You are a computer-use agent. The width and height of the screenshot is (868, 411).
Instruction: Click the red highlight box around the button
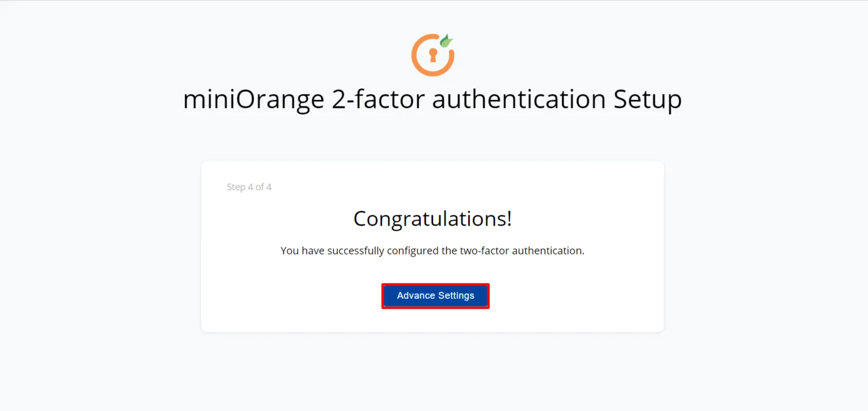[x=435, y=284]
